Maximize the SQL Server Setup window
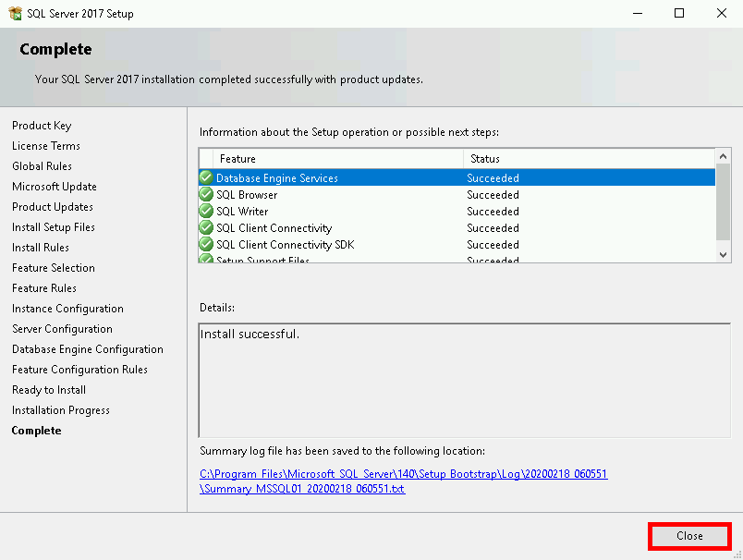 pos(679,14)
